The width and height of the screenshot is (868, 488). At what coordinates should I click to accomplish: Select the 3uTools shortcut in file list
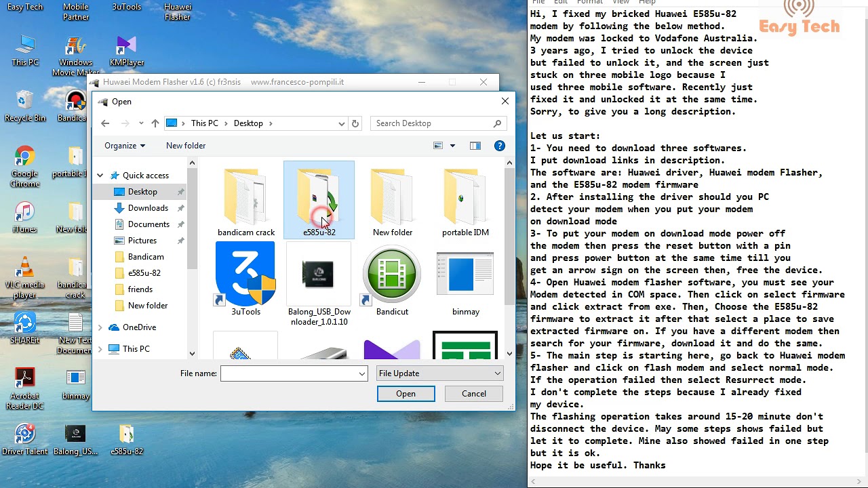245,279
